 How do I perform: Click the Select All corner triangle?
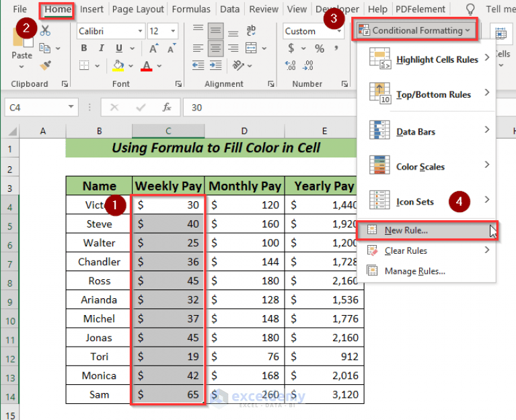(12, 132)
